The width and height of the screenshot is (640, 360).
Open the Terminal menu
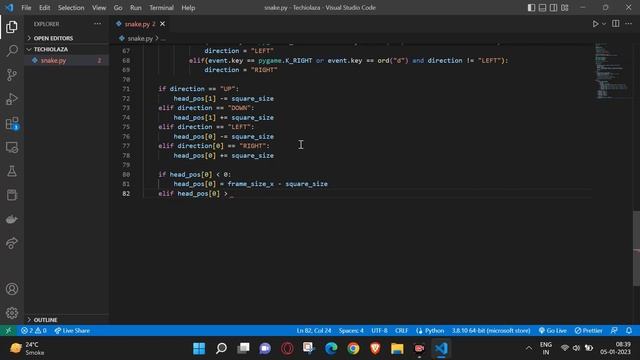[x=161, y=8]
